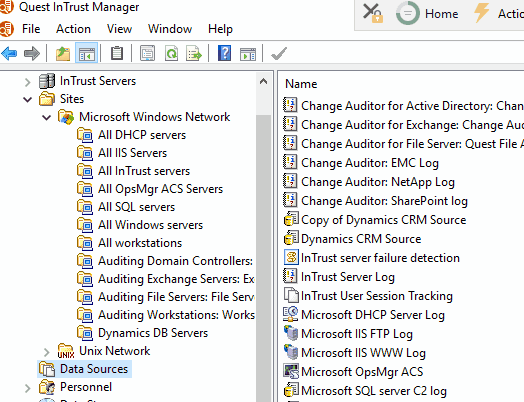Open the Action menu

(x=73, y=29)
